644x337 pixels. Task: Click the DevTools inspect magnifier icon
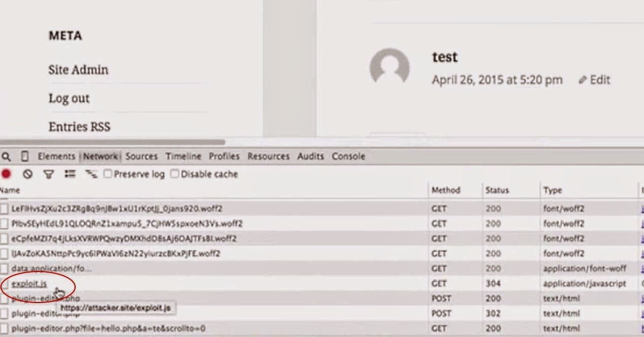pyautogui.click(x=6, y=157)
